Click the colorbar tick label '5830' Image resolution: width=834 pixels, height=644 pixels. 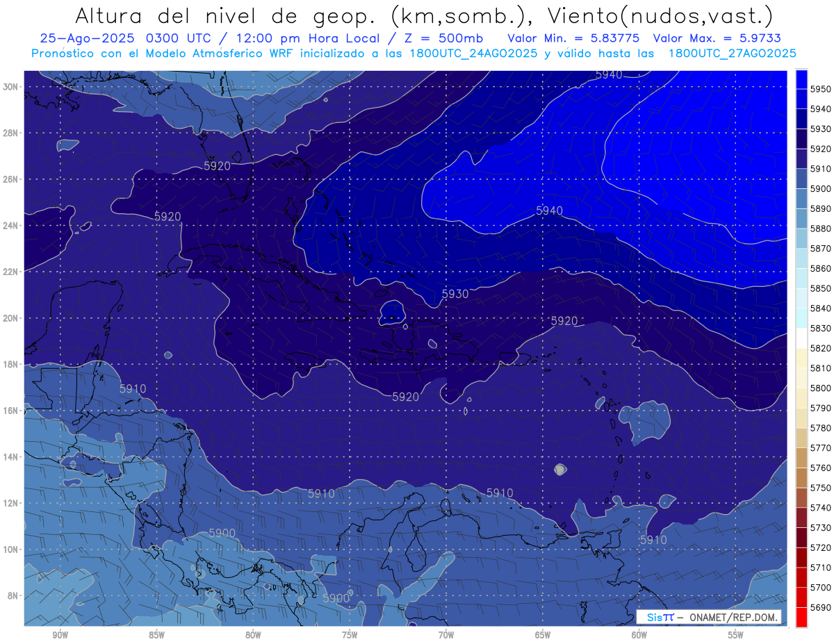coord(821,328)
